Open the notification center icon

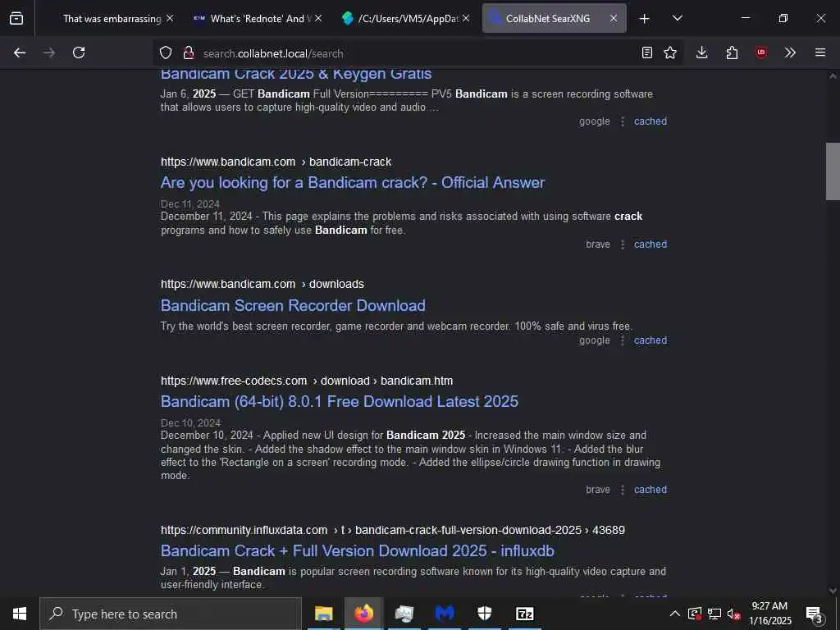click(x=815, y=614)
